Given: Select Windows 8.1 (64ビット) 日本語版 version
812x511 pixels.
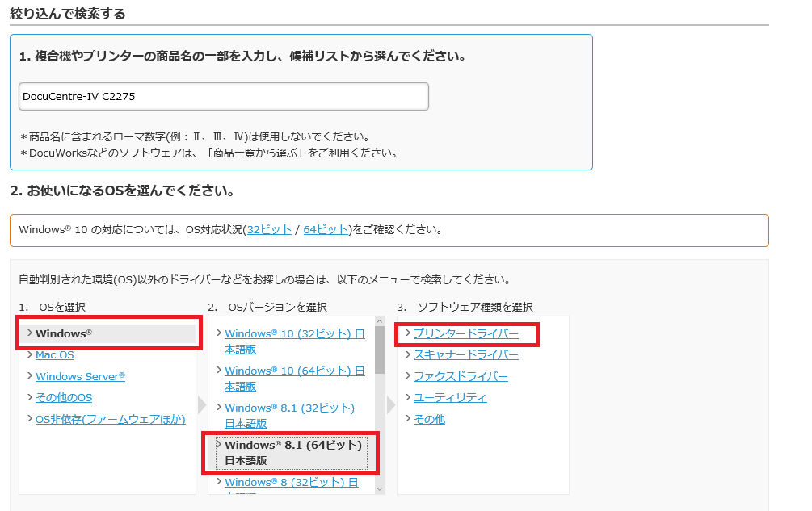Looking at the screenshot, I should coord(292,452).
